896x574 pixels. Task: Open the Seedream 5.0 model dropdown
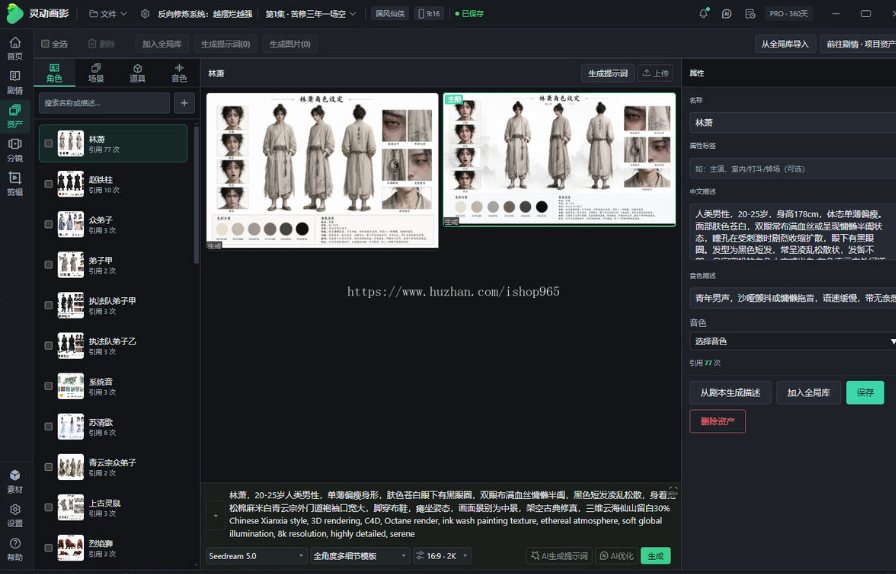257,556
